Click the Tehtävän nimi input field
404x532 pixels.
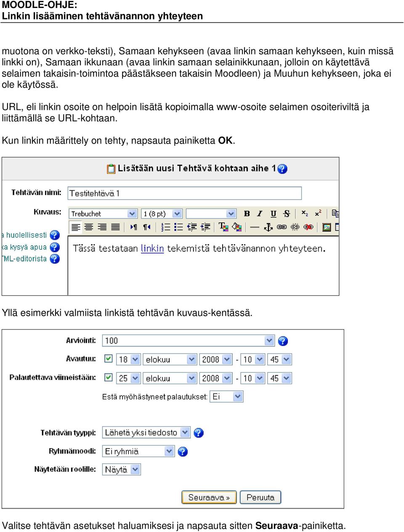click(x=185, y=193)
